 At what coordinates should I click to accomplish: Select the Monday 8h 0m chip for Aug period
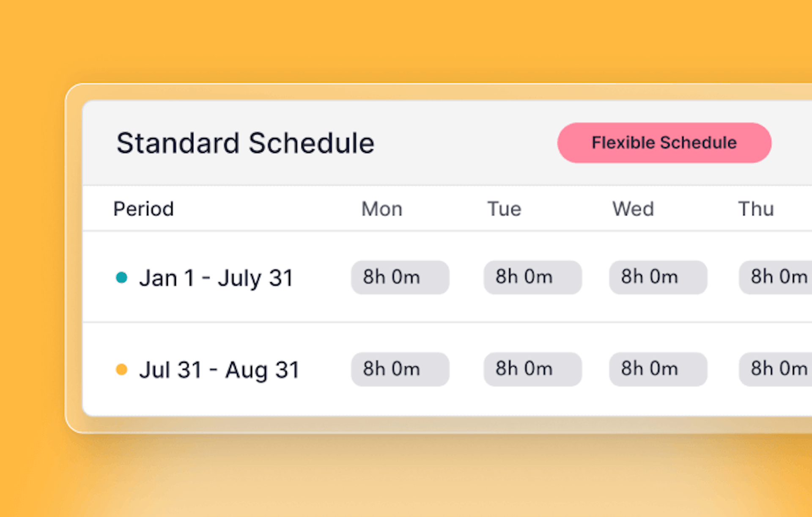(400, 369)
